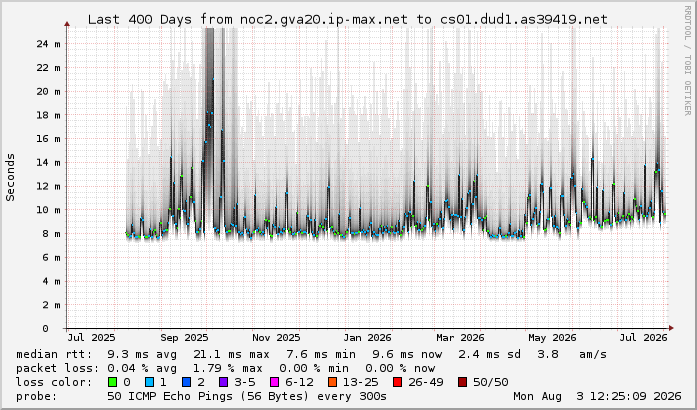Click the red arrow at the x-axis end
The image size is (697, 410).
pos(671,328)
